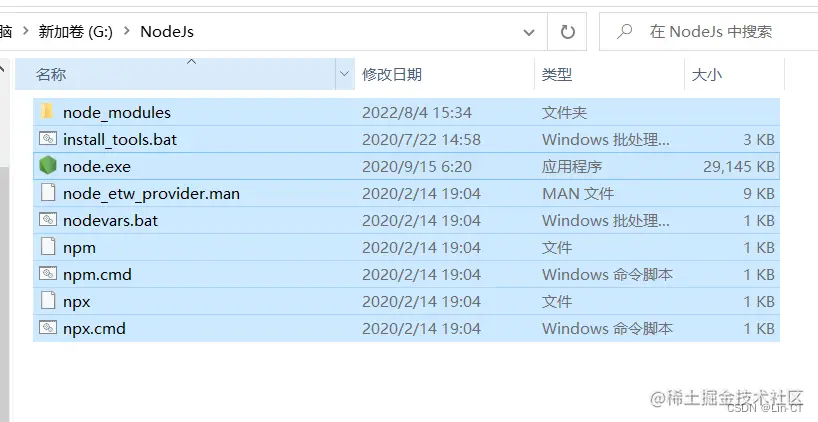Image resolution: width=818 pixels, height=422 pixels.
Task: Select the npx.cmd file name
Action: pos(94,329)
